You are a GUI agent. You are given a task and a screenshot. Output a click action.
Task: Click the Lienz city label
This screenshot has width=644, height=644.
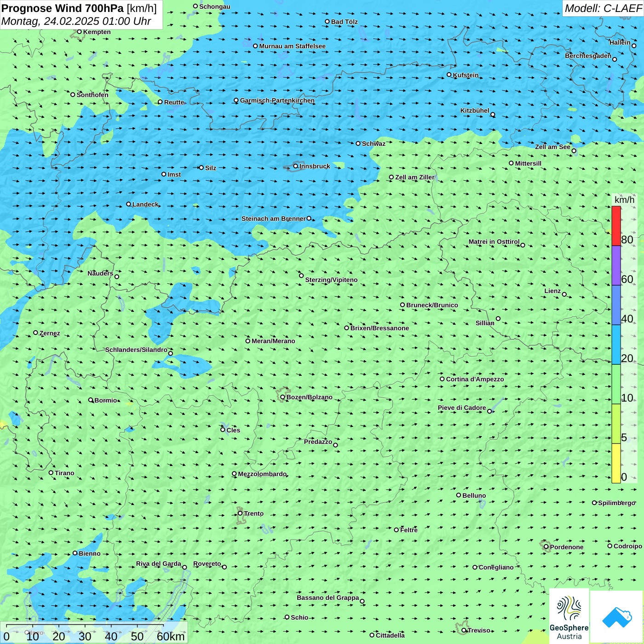point(552,291)
